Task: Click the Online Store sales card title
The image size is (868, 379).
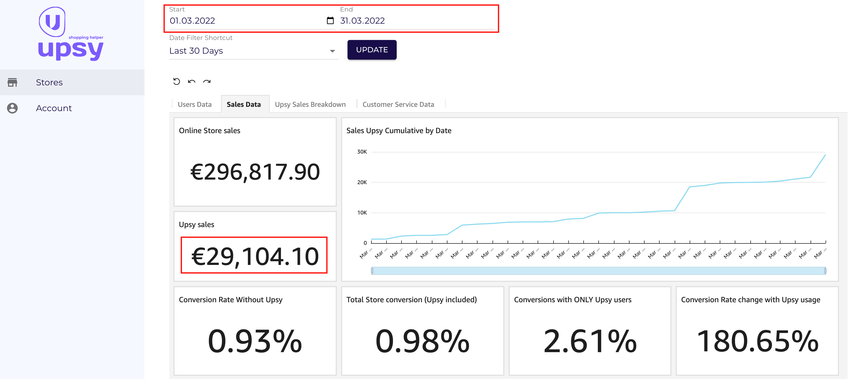Action: point(209,131)
